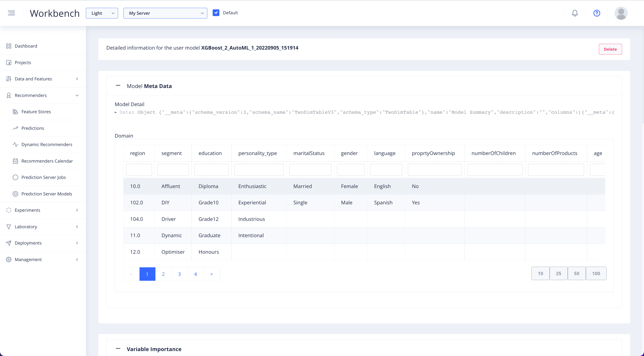Open the Dashboard section
This screenshot has width=644, height=356.
(26, 46)
